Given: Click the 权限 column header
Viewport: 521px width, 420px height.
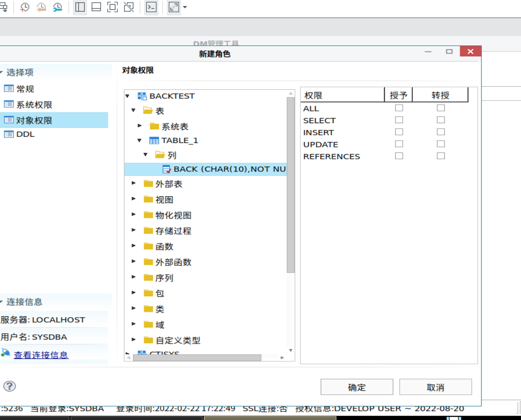Looking at the screenshot, I should click(342, 95).
